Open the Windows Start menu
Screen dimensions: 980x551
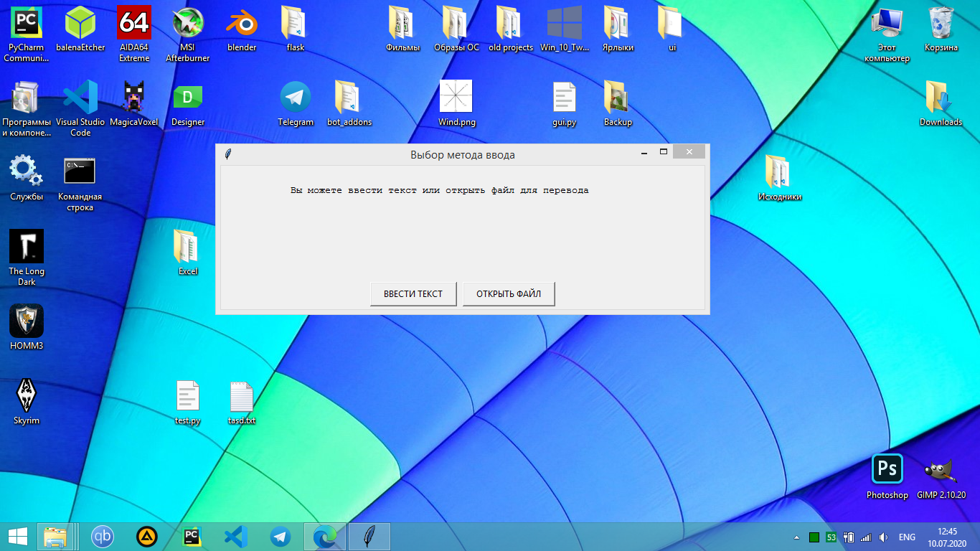point(18,537)
